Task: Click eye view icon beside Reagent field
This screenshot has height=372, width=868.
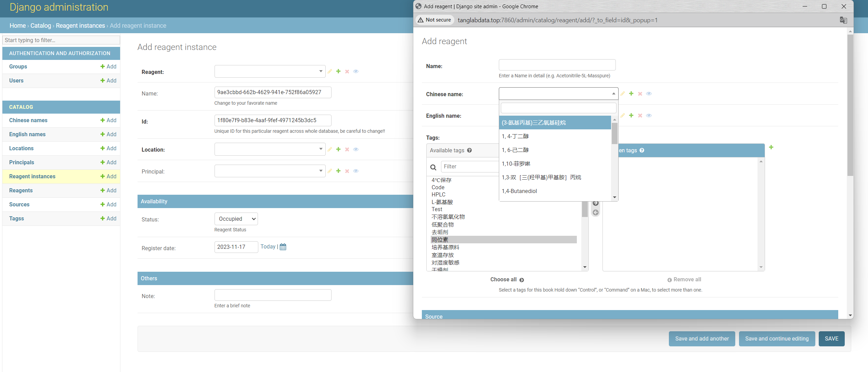Action: (x=356, y=71)
